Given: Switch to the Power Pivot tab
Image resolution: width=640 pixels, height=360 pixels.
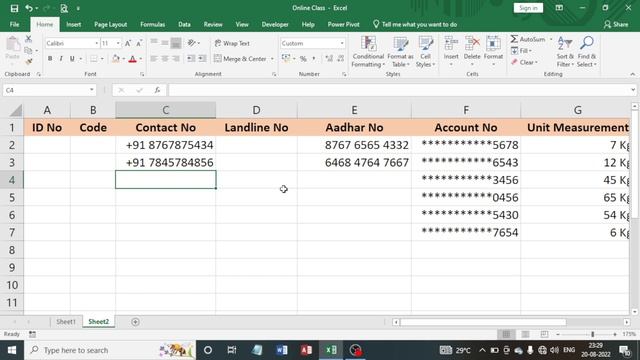Looking at the screenshot, I should pyautogui.click(x=343, y=24).
